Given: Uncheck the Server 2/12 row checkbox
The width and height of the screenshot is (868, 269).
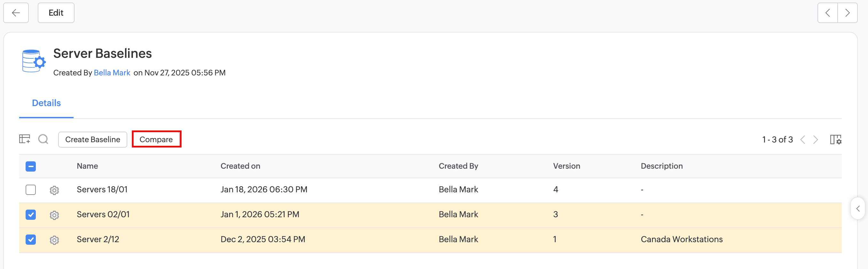Looking at the screenshot, I should click(31, 240).
